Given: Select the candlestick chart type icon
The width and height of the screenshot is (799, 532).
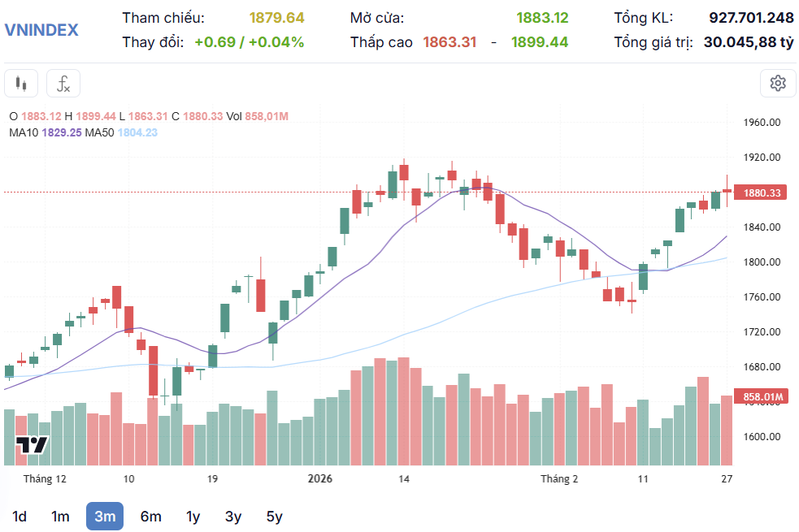Looking at the screenshot, I should point(21,83).
